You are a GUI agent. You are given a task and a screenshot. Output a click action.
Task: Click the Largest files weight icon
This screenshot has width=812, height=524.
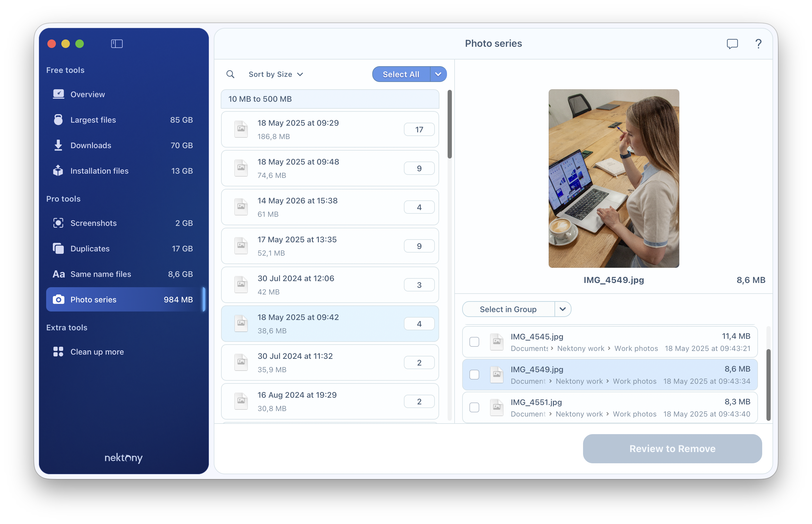59,120
